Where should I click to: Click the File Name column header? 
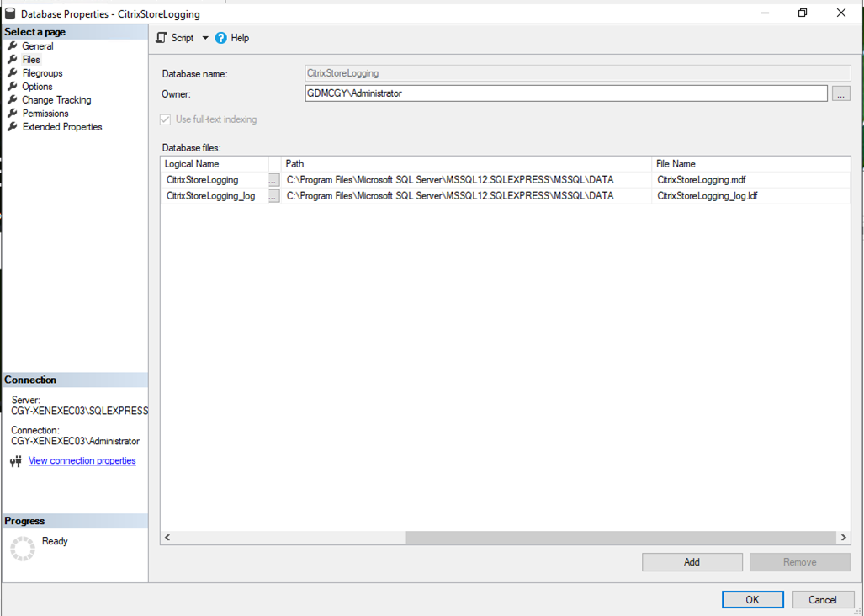pyautogui.click(x=751, y=164)
